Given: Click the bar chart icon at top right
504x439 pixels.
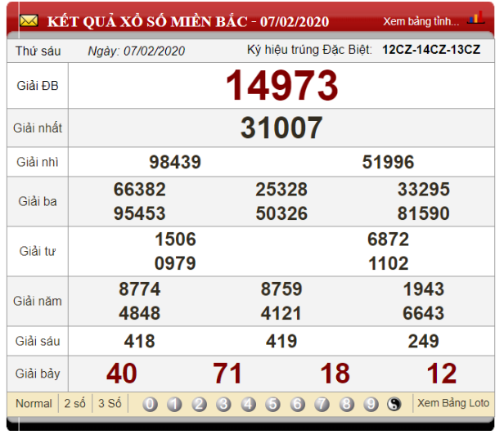Looking at the screenshot, I should click(475, 18).
